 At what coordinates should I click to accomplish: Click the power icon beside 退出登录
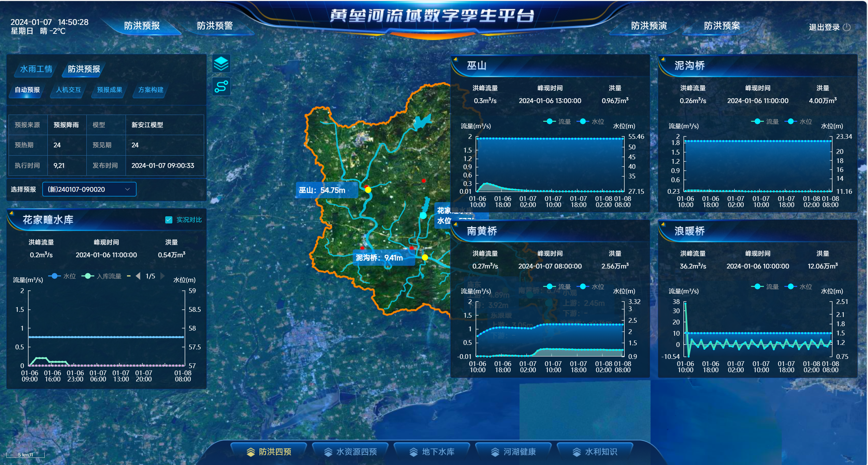pos(846,27)
